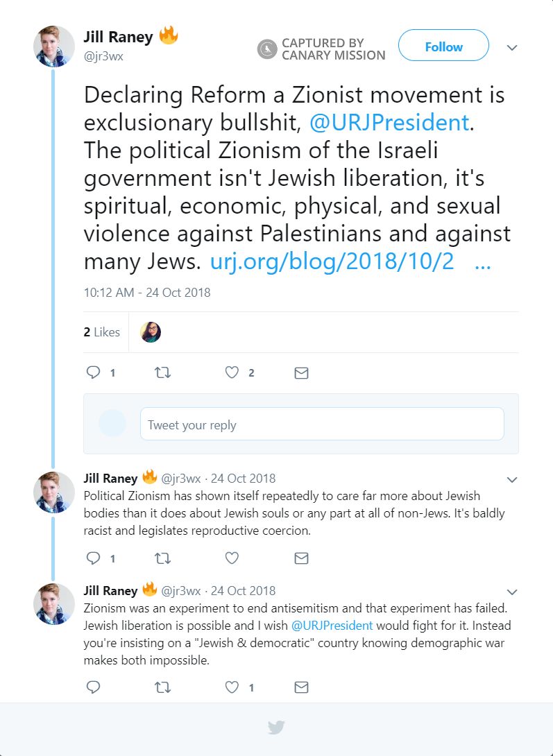View the profile picture of the liker
553x756 pixels.
pyautogui.click(x=151, y=332)
